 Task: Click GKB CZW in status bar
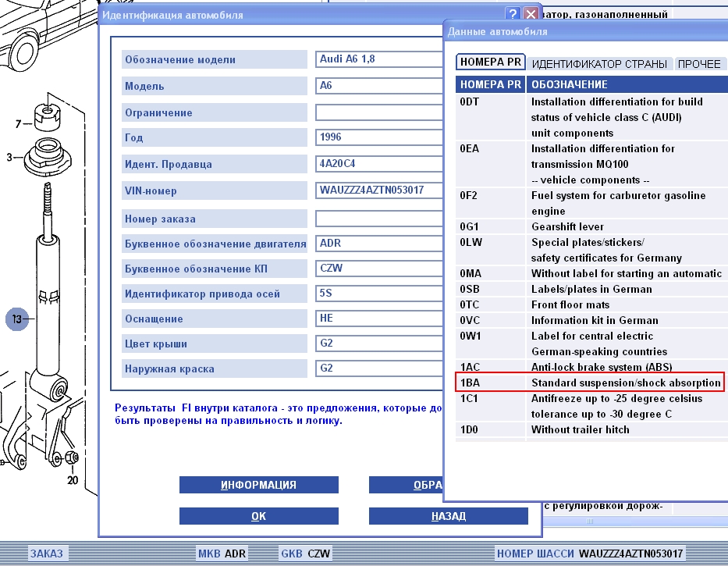[305, 554]
